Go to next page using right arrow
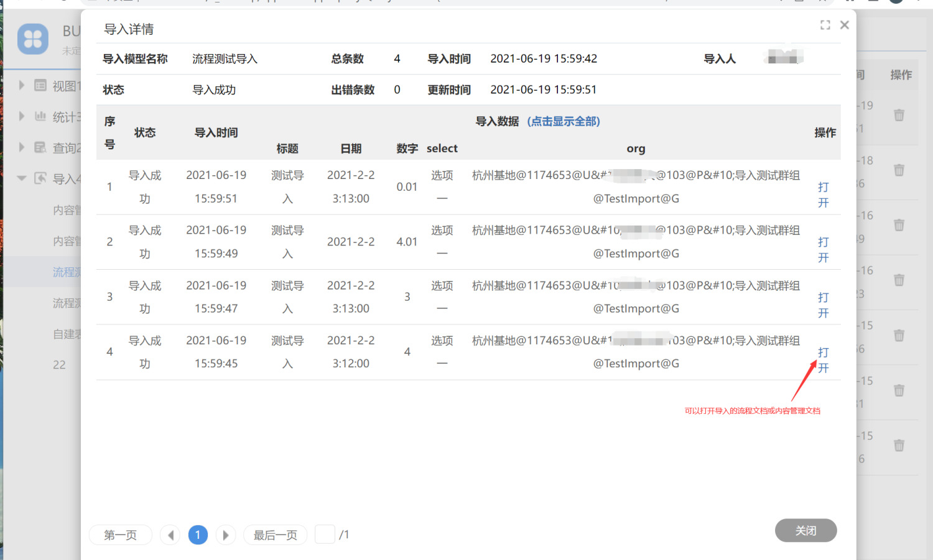This screenshot has width=933, height=560. point(226,535)
